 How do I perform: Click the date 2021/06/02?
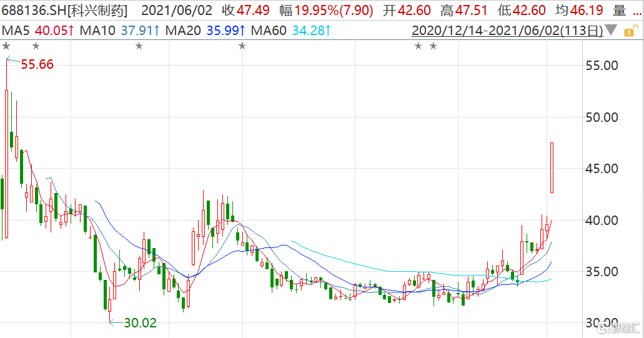tap(177, 10)
